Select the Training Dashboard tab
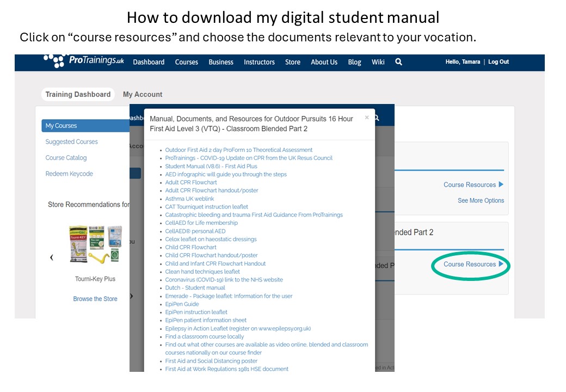The height and width of the screenshot is (392, 566). click(x=78, y=94)
